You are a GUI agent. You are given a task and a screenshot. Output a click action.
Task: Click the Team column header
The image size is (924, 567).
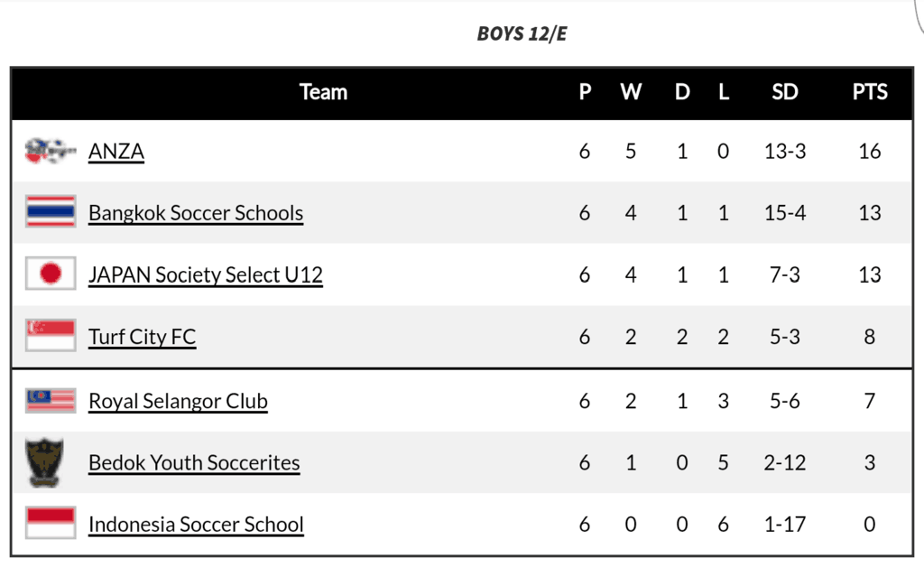pos(323,92)
